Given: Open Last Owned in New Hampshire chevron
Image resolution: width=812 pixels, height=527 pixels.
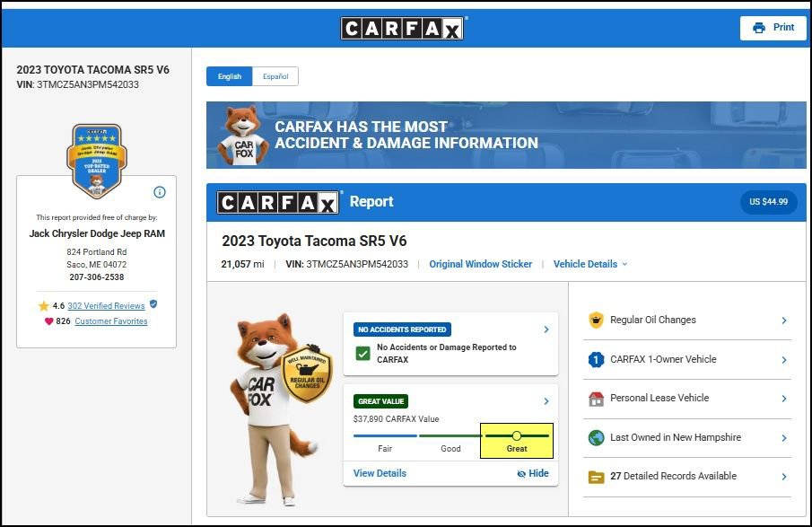Looking at the screenshot, I should tap(784, 438).
